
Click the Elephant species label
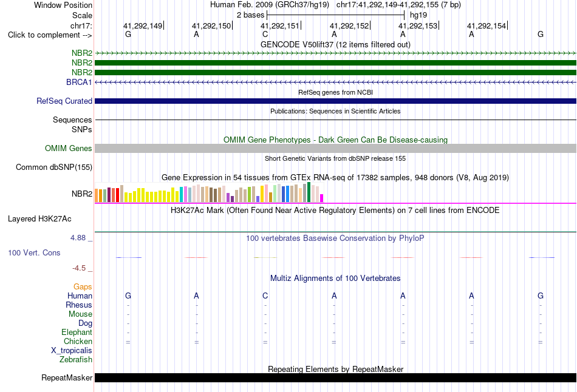pos(77,333)
